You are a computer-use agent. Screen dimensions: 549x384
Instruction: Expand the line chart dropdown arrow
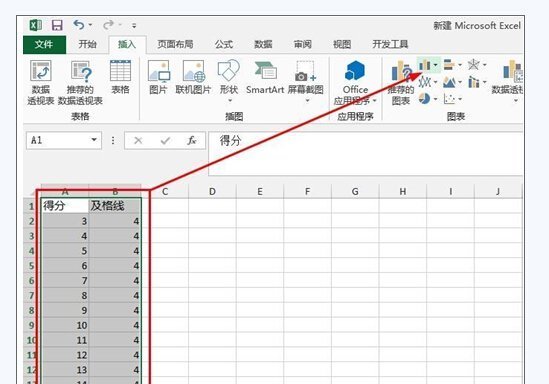pyautogui.click(x=436, y=82)
